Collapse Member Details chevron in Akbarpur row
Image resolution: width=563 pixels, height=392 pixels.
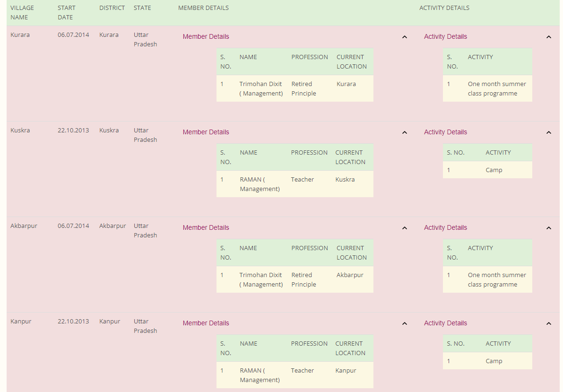pos(404,228)
